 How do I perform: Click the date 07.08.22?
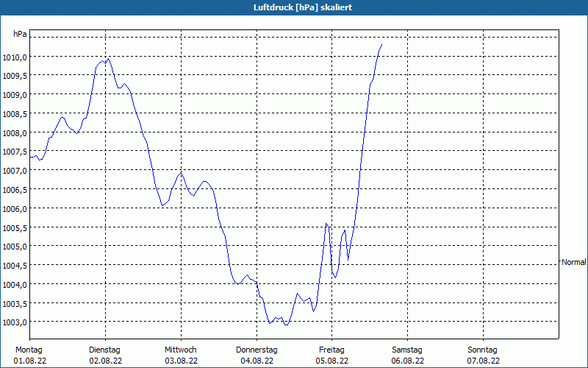click(x=484, y=361)
